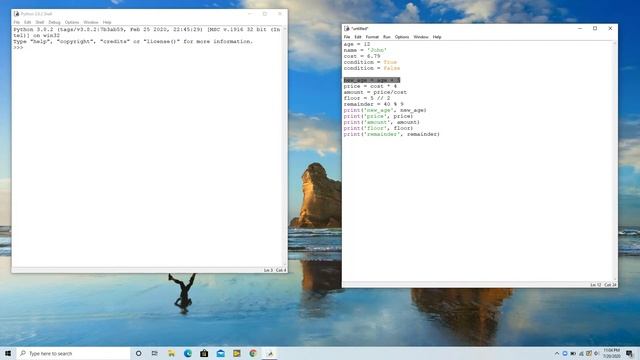The image size is (640, 360).
Task: Open the battery status tray icon
Action: [573, 353]
